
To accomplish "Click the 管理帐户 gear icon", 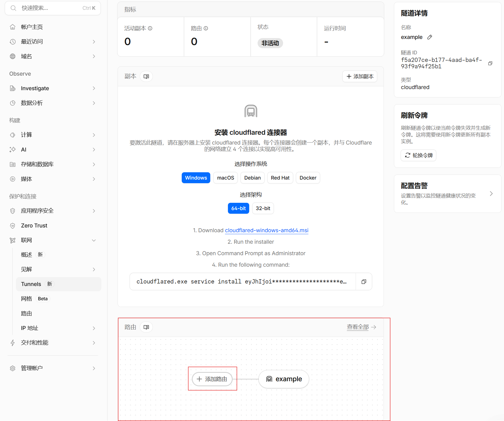I will tap(13, 368).
